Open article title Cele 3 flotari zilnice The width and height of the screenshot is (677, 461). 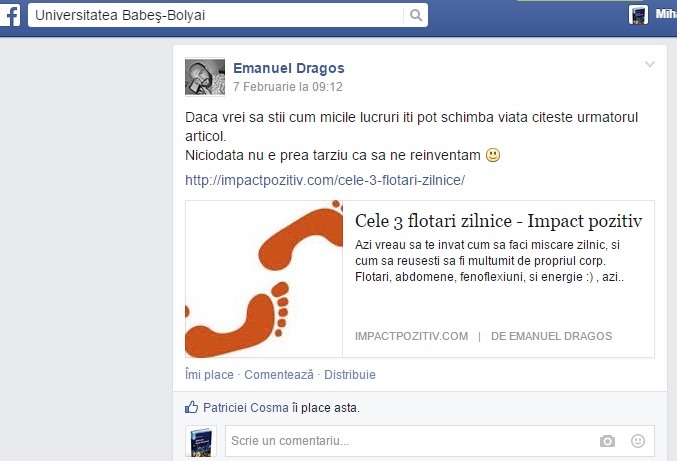(x=498, y=221)
